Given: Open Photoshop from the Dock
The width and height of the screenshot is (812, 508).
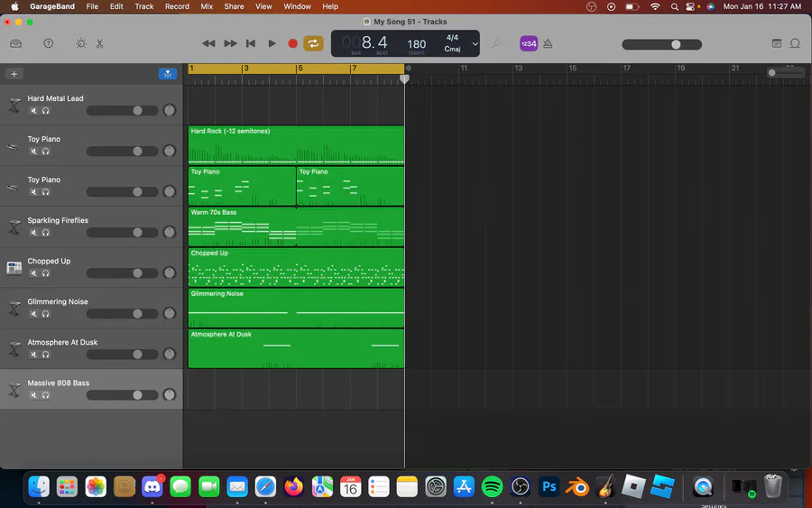Looking at the screenshot, I should point(549,486).
